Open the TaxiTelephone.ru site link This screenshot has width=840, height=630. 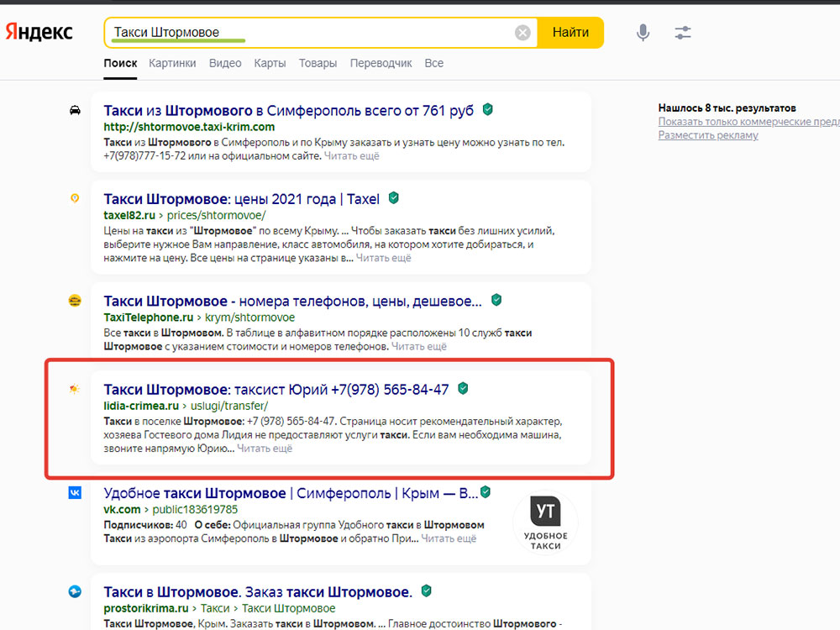point(149,318)
